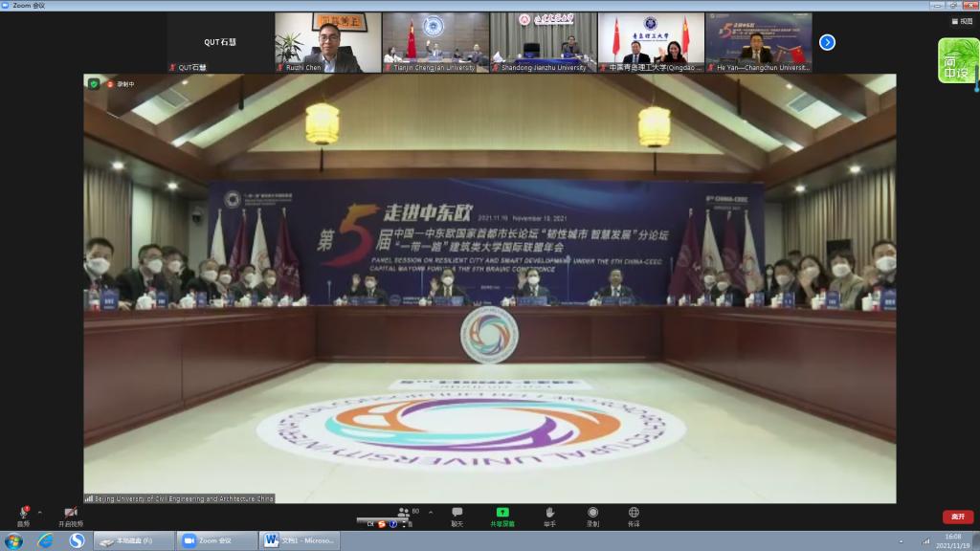Switch the view layout at top right
Screen dimensions: 980x551
pos(960,21)
